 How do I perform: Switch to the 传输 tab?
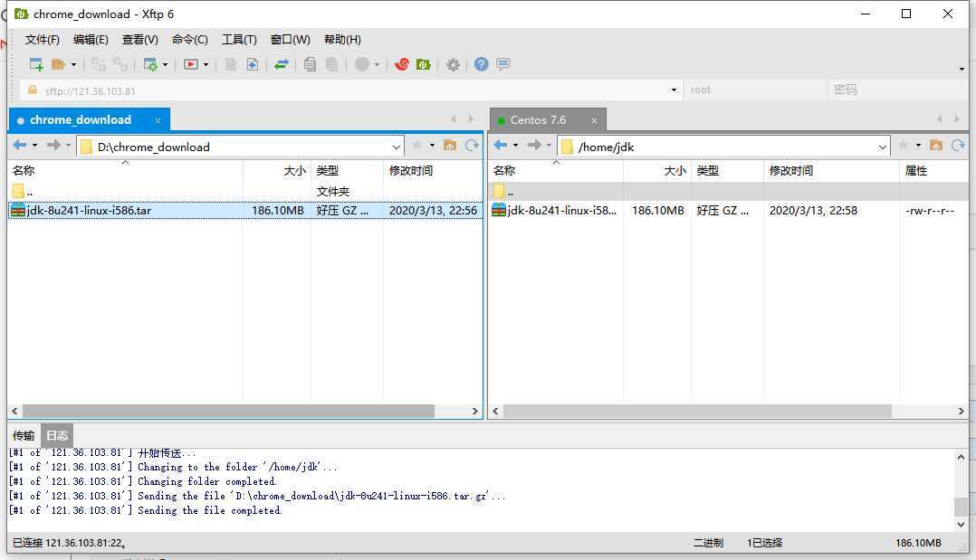[24, 435]
